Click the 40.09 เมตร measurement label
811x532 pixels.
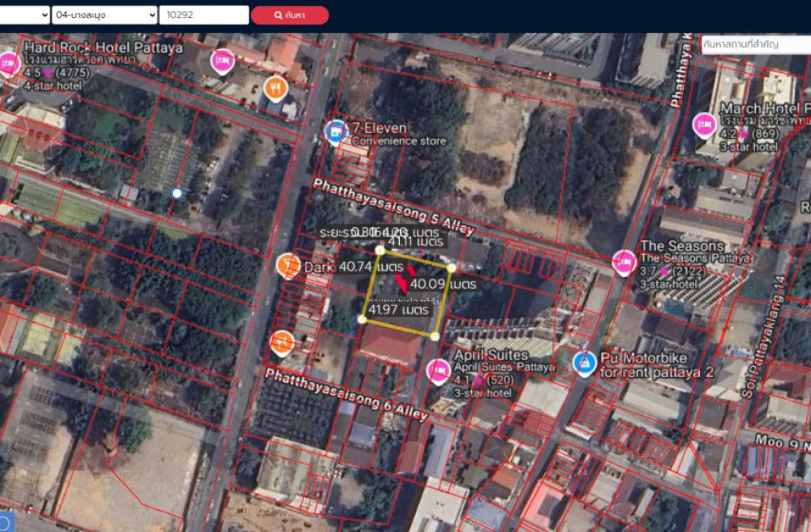[x=442, y=284]
